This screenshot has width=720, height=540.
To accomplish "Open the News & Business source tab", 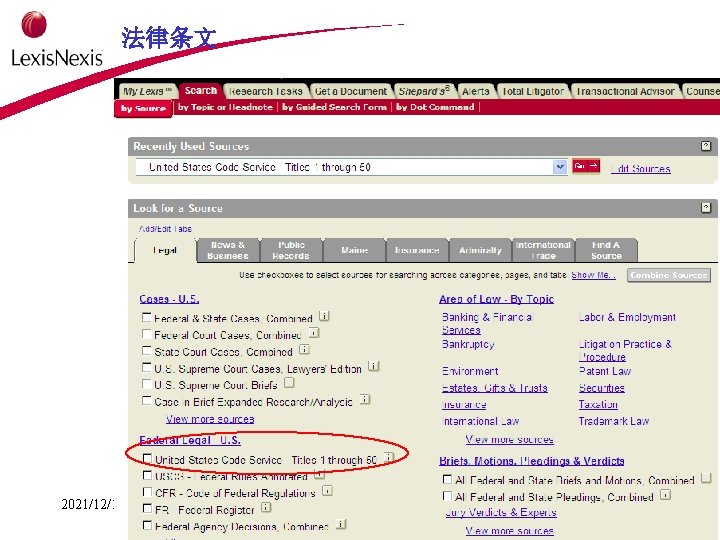I will (x=228, y=250).
